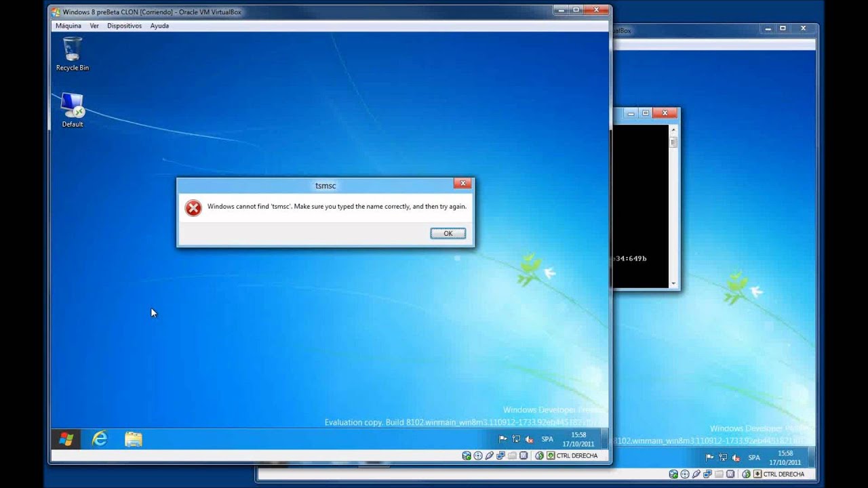Click hard disk icon in back VirtualBox status bar
The height and width of the screenshot is (488, 868).
click(x=673, y=474)
